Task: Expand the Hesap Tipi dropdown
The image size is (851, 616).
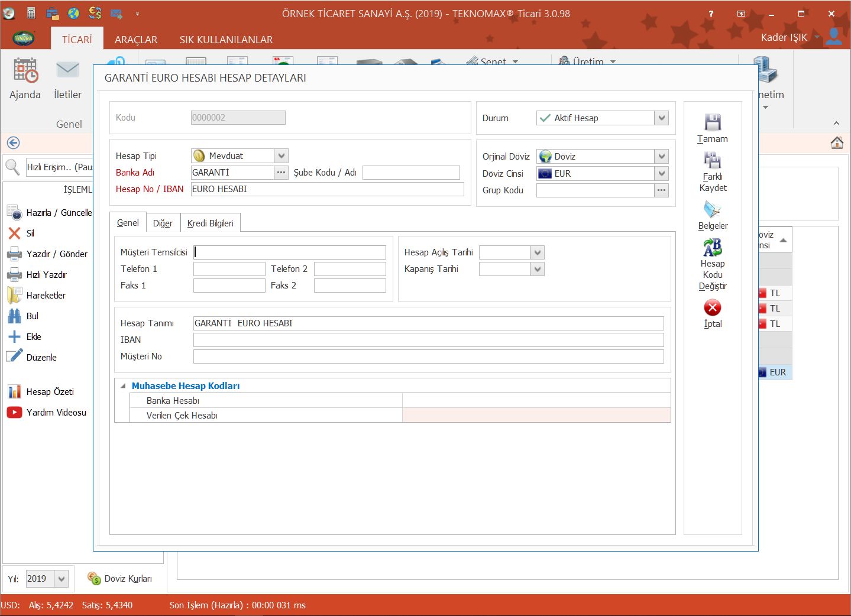Action: 281,155
